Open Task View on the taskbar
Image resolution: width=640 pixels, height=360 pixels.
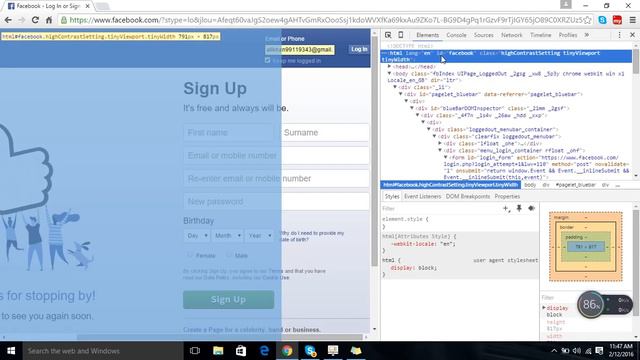(195, 351)
